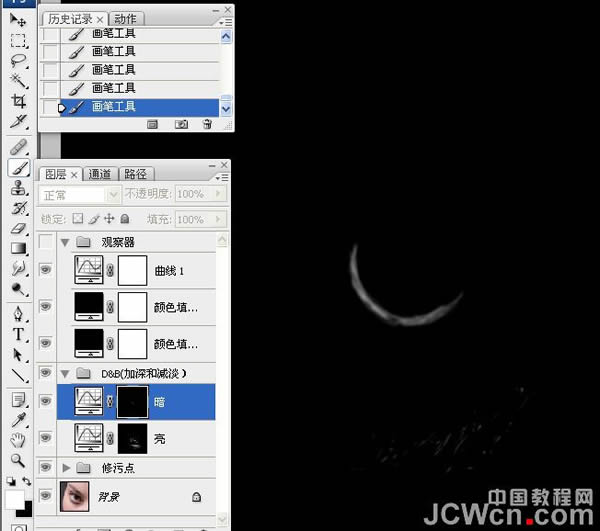Switch to the 动作 tab
Image resolution: width=600 pixels, height=531 pixels.
point(126,19)
